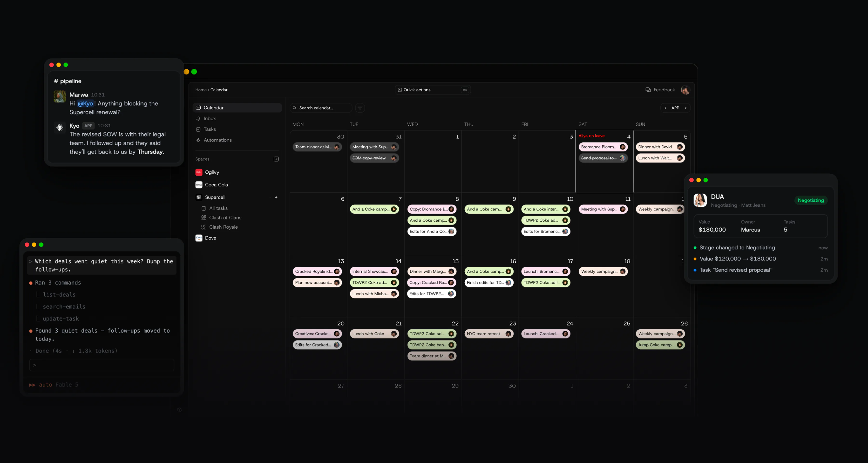Screen dimensions: 868x463
Task: Open Plan new account event
Action: [317, 283]
